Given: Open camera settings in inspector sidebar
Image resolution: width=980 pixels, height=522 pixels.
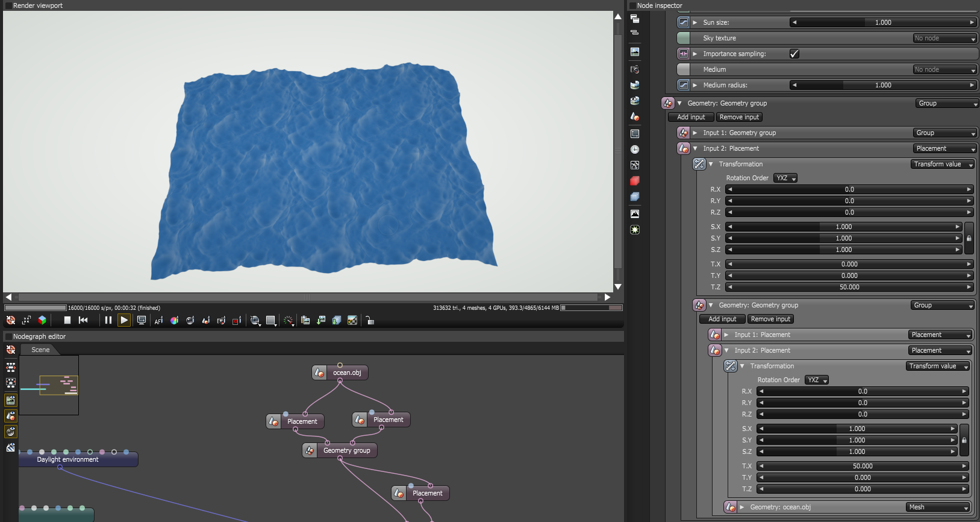Looking at the screenshot, I should 635,69.
